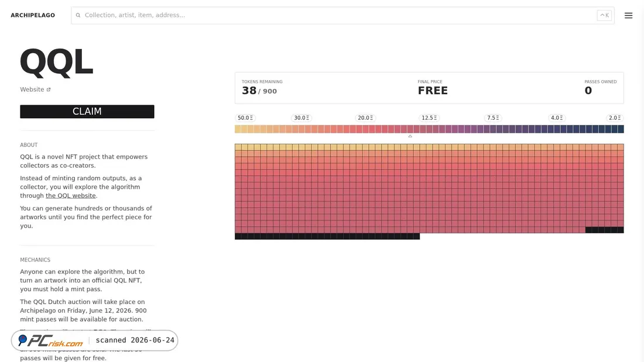Click the Tokens Remaining 38 / 900 value
644x362 pixels.
click(x=259, y=91)
